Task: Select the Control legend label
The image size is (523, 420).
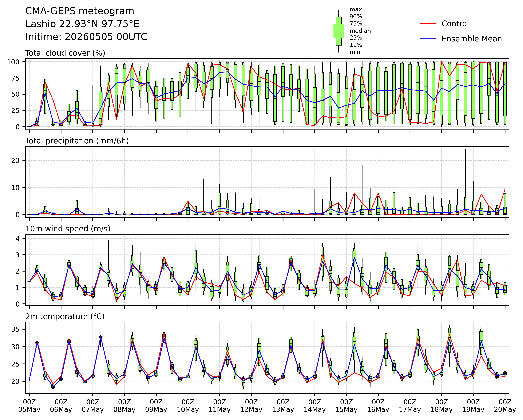Action: [455, 24]
